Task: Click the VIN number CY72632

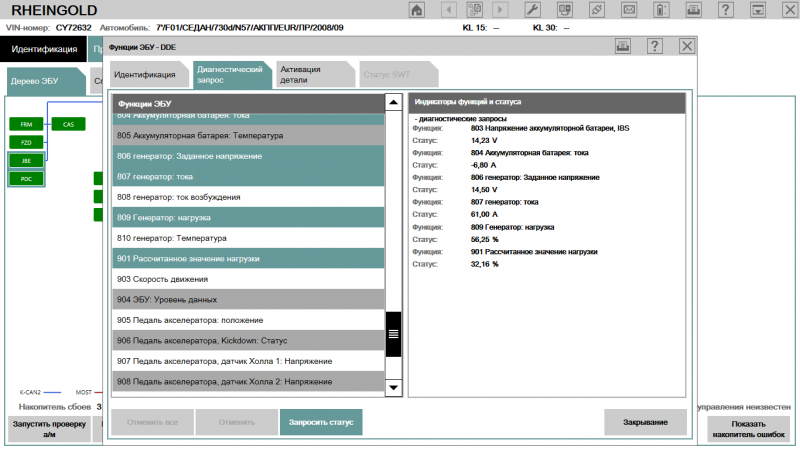Action: click(x=73, y=28)
